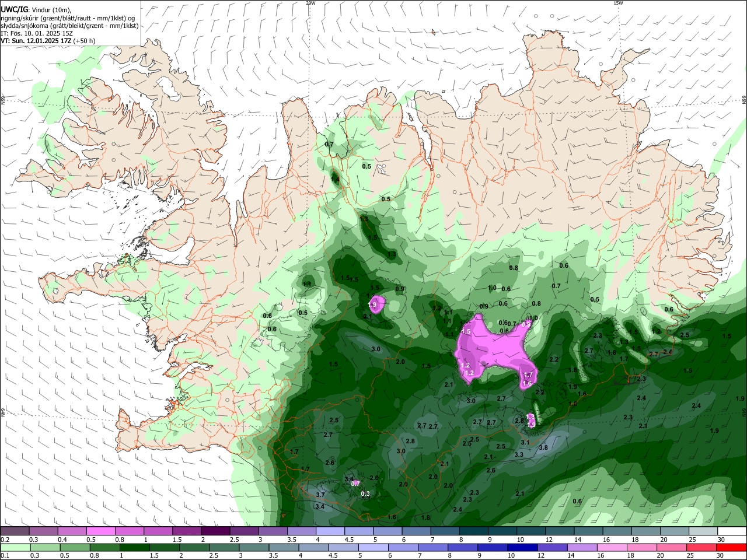Click the light lavender top-row swatch labeled 4
Viewport: 747px width, 560px height.
pos(330,531)
